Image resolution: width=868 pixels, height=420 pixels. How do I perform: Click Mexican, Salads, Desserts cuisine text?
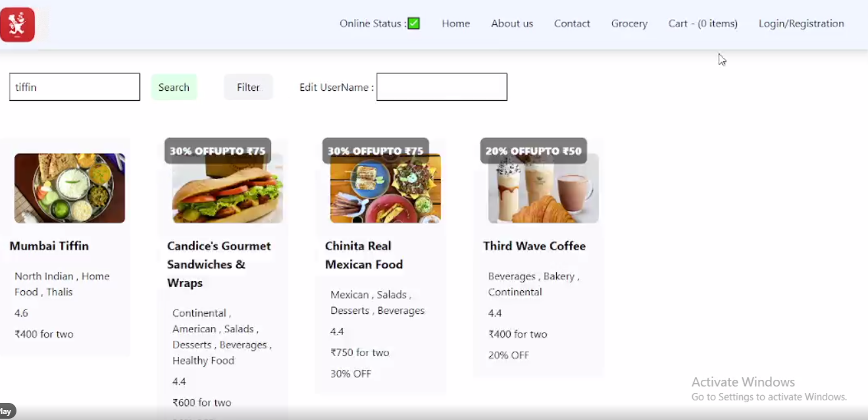378,303
